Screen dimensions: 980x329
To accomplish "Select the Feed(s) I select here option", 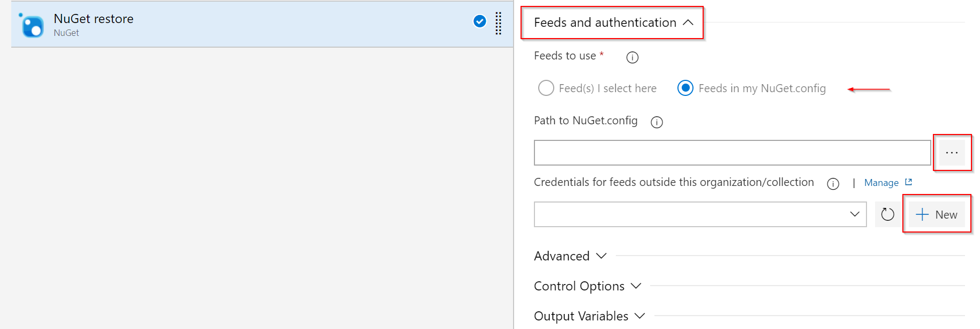I will pos(598,88).
